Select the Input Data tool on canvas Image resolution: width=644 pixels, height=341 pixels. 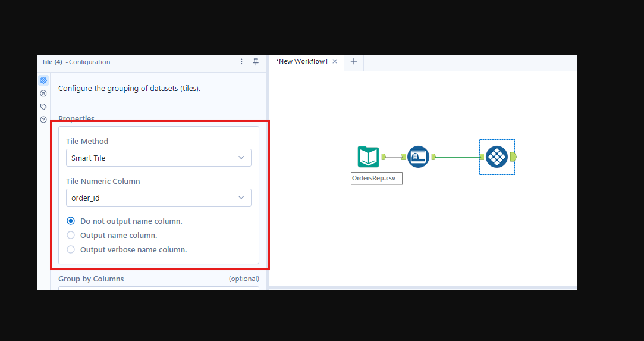click(x=369, y=157)
